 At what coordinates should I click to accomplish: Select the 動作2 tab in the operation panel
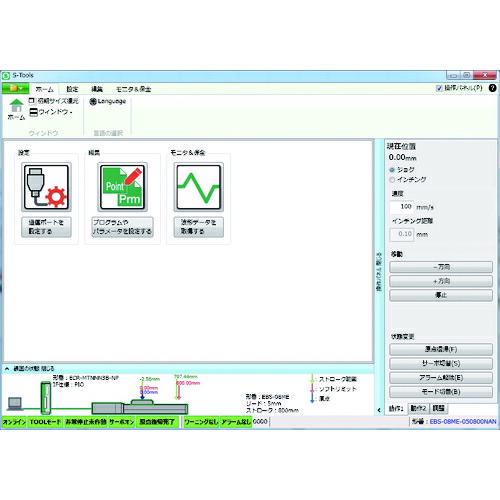pyautogui.click(x=418, y=408)
